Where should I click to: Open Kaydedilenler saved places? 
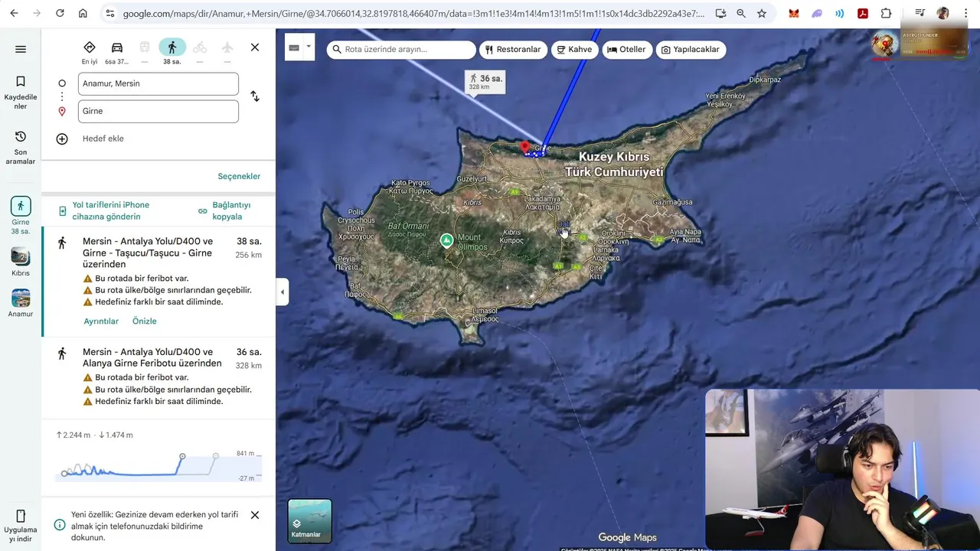point(21,93)
